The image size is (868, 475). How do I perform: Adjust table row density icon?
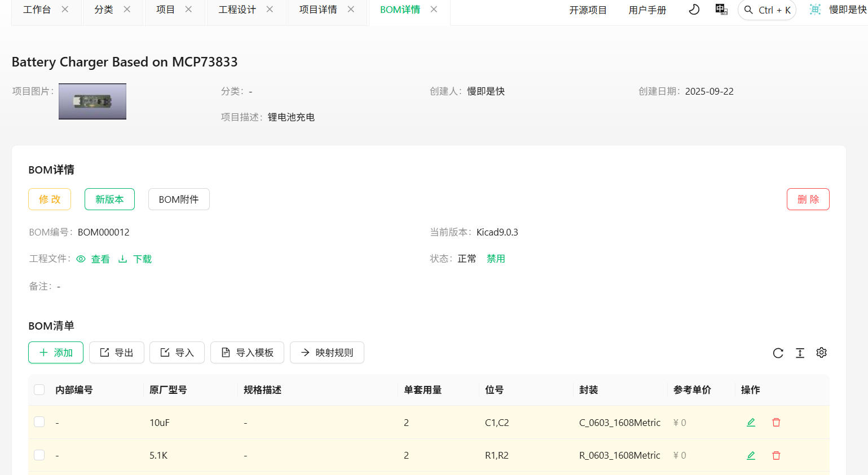800,353
